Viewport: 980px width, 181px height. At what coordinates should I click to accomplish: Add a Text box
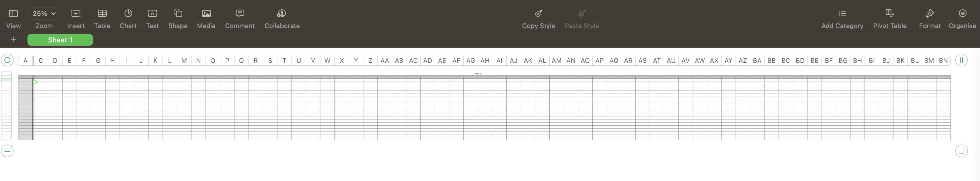tap(152, 18)
